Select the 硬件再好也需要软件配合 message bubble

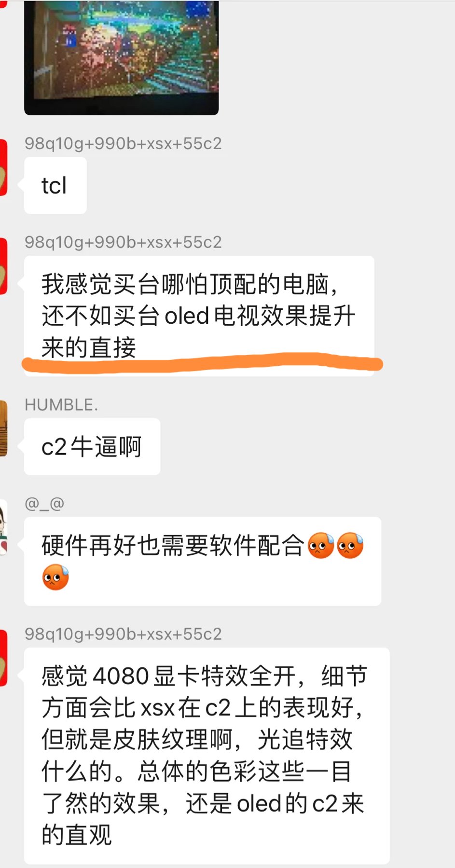pos(203,561)
